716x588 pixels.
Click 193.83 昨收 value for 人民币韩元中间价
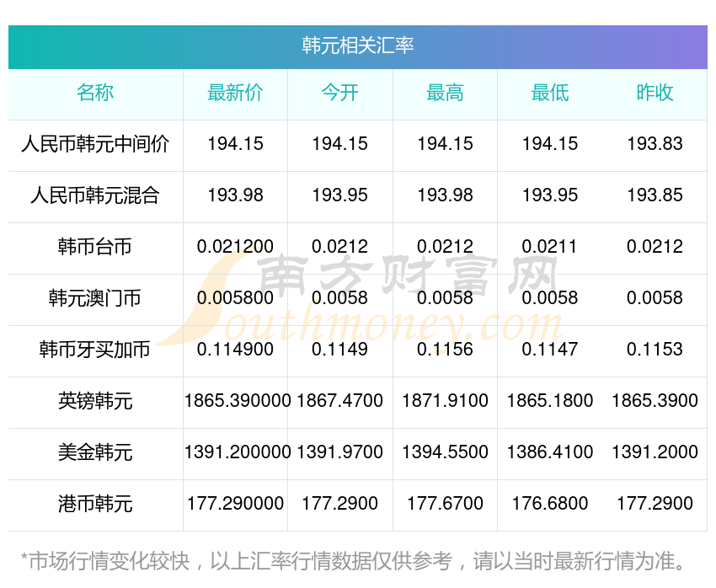pyautogui.click(x=655, y=144)
